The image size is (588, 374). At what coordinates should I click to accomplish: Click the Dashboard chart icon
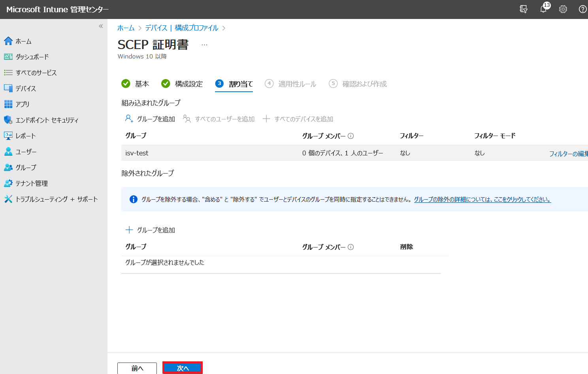[8, 57]
